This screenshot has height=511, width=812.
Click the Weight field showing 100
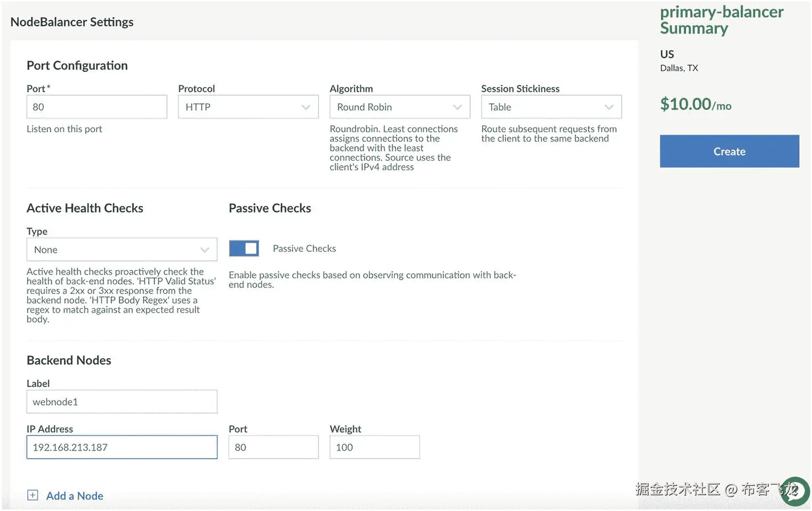click(x=374, y=447)
